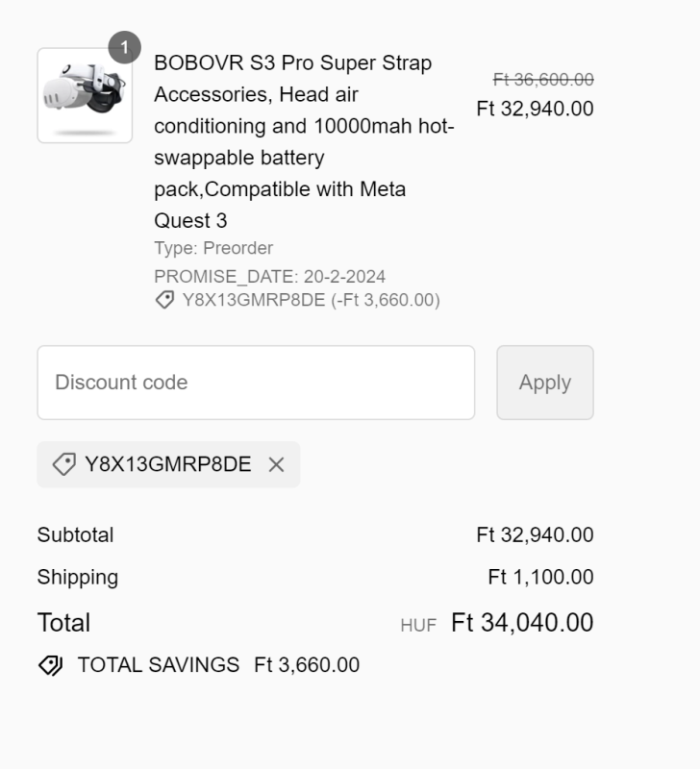Click the Total amount Ft 34,040.00
Viewport: 700px width, 769px height.
(522, 623)
